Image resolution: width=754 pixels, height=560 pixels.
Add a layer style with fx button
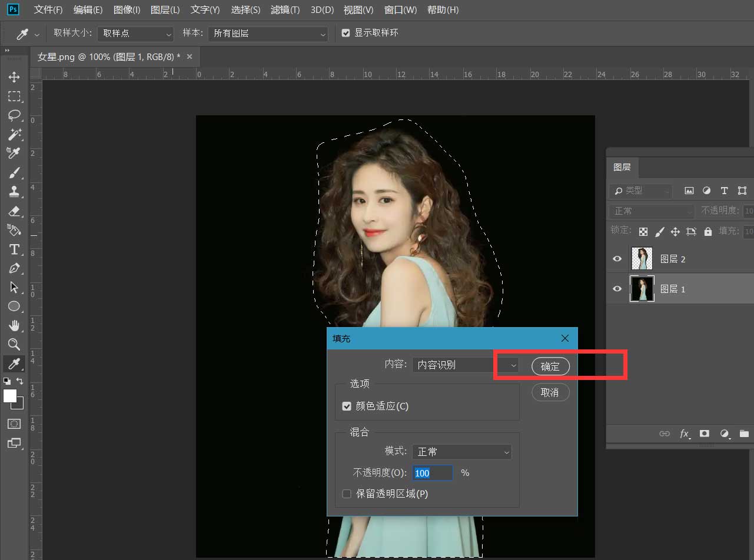point(685,434)
